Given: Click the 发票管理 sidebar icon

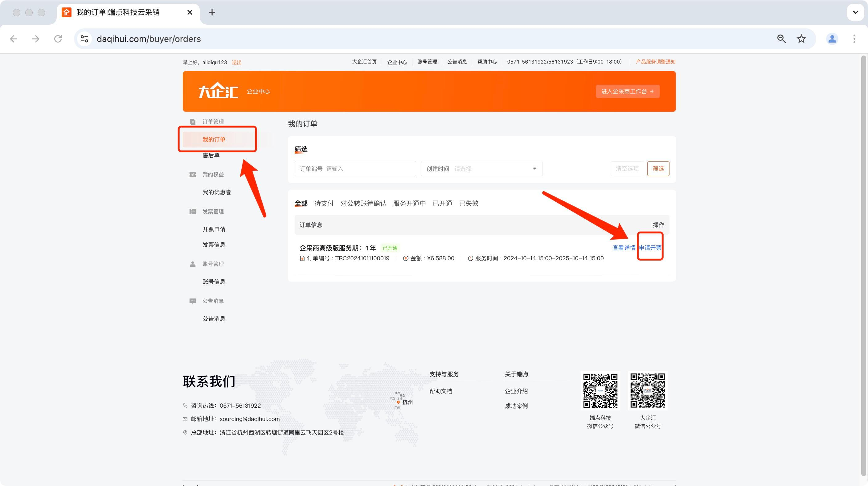Looking at the screenshot, I should (193, 212).
